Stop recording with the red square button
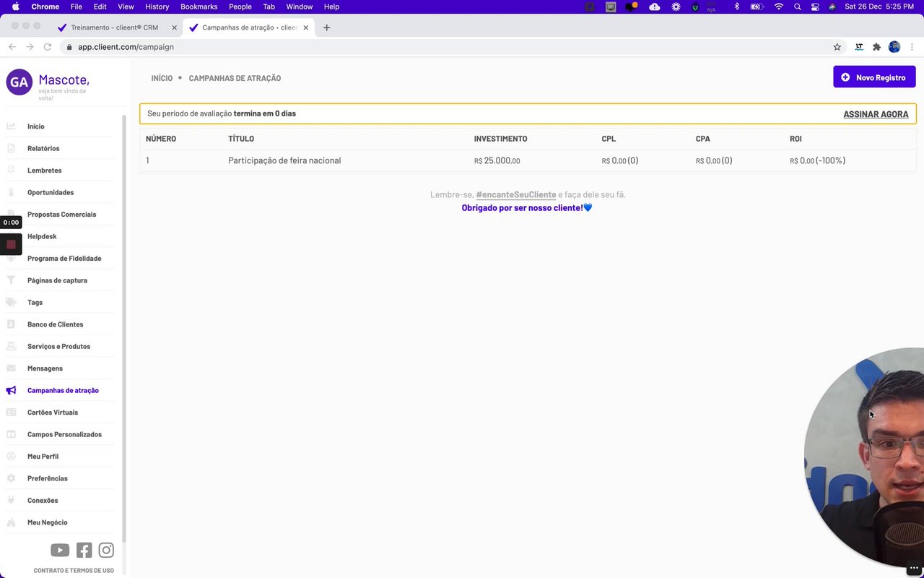Image resolution: width=924 pixels, height=578 pixels. (11, 244)
